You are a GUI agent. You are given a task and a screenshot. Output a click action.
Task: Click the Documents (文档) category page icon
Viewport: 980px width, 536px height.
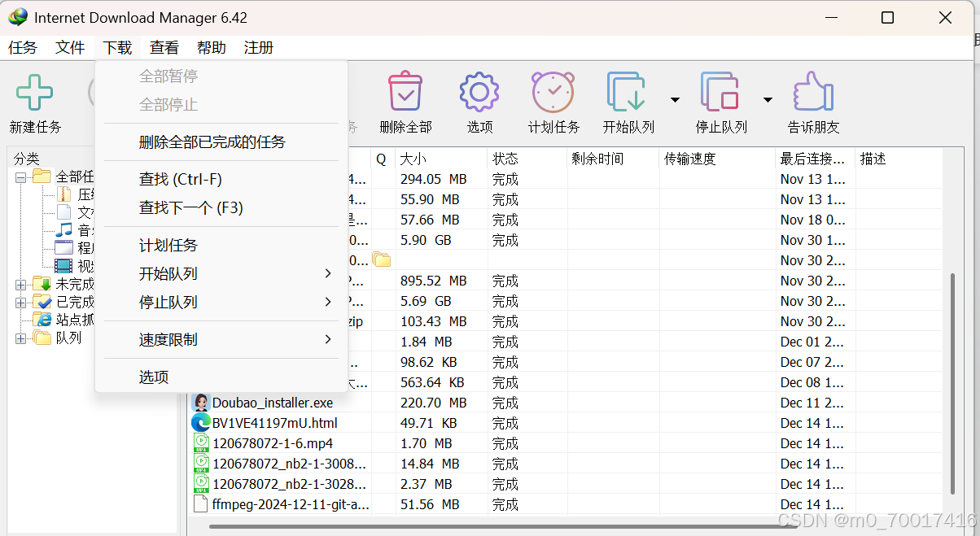point(64,212)
